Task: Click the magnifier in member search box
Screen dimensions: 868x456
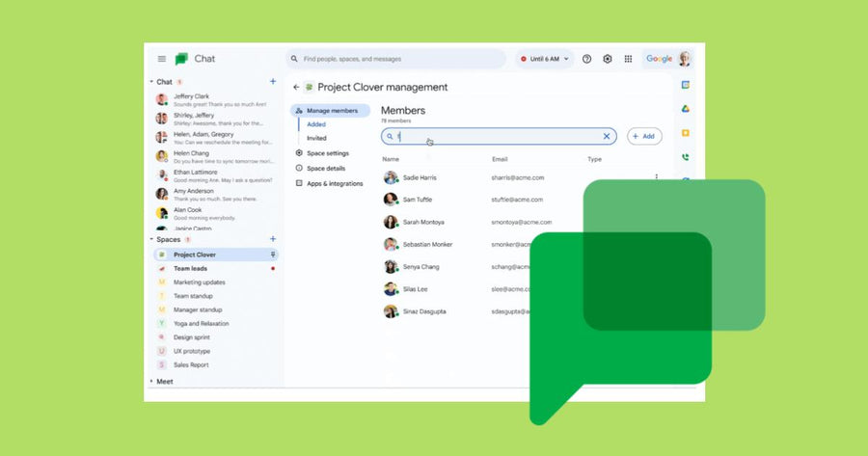Action: (390, 136)
